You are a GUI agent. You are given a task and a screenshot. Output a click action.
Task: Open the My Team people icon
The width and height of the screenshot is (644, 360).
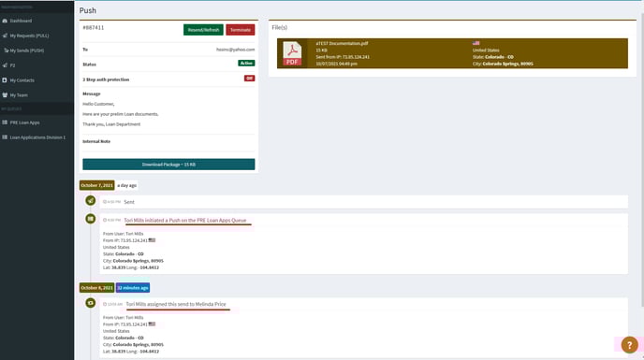pos(5,94)
